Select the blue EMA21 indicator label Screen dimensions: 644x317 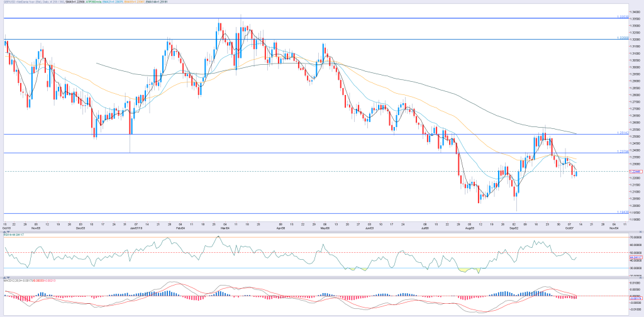click(x=113, y=2)
